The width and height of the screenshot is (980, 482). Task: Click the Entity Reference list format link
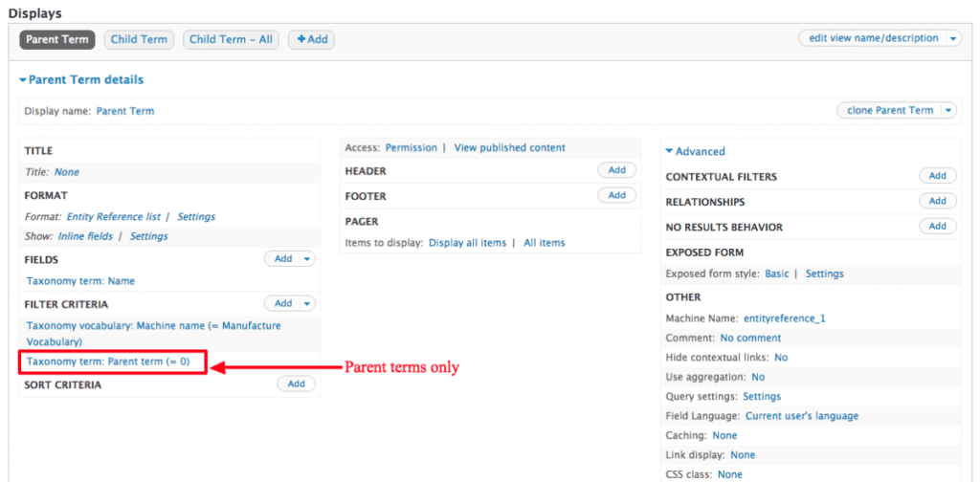[116, 217]
